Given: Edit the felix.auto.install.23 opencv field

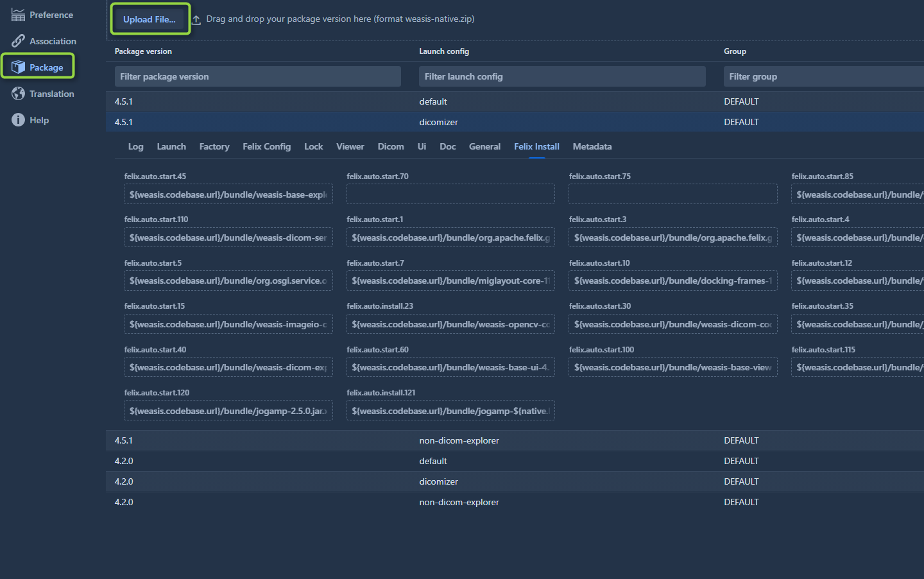Looking at the screenshot, I should 450,324.
